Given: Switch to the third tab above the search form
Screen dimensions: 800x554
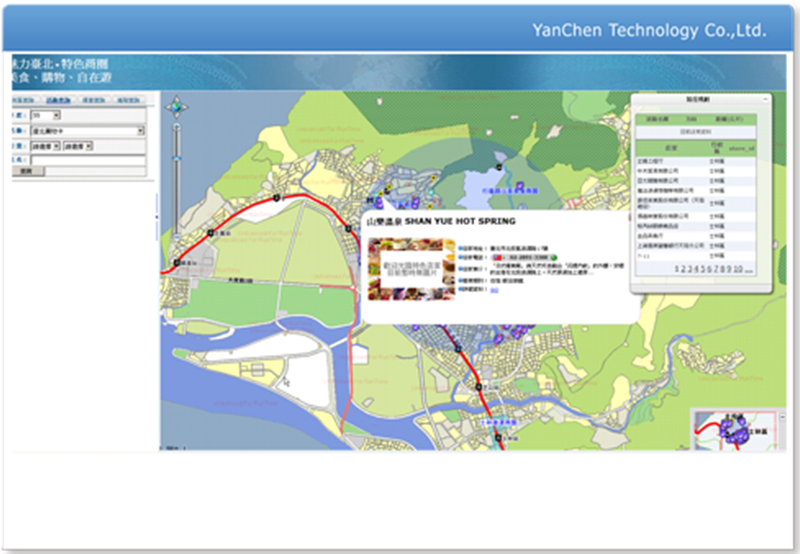Looking at the screenshot, I should (91, 101).
